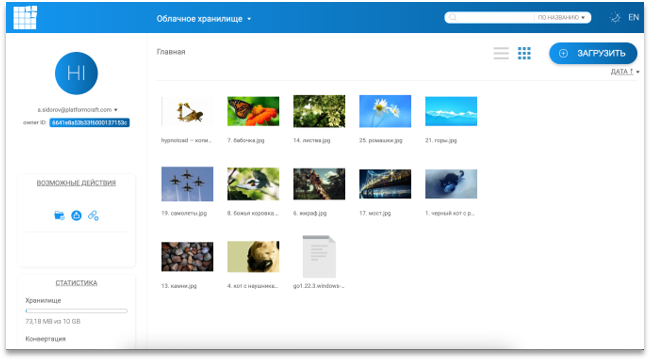Select the 19. самолеты.jpg planes thumbnail

click(187, 184)
